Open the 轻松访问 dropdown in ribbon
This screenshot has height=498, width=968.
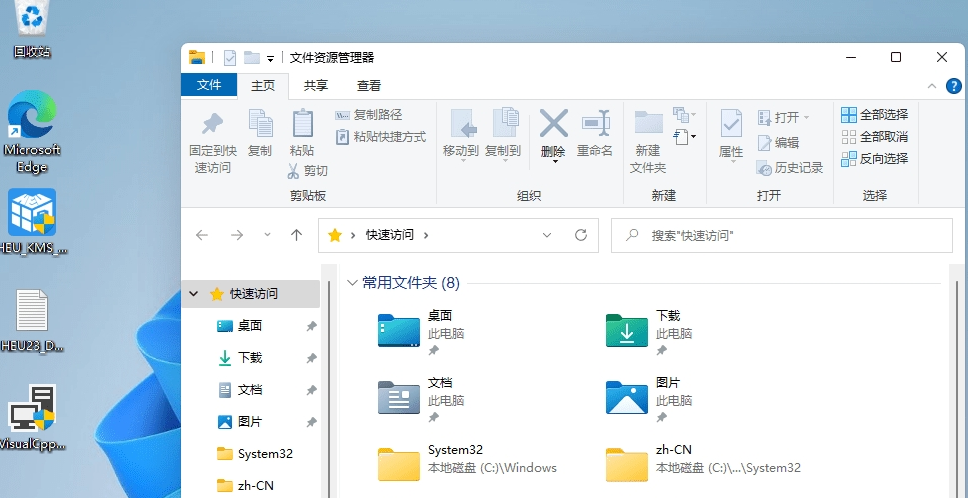[x=684, y=136]
